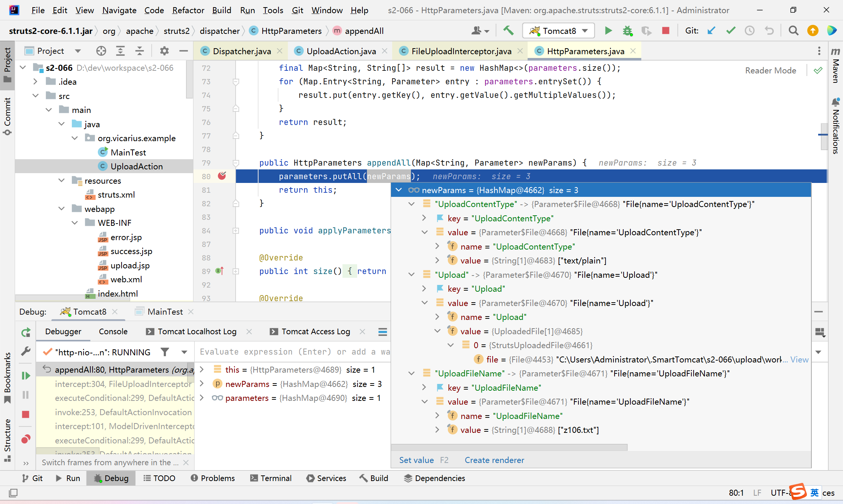
Task: Collapse the newParams HashMap node in popup
Action: [399, 190]
